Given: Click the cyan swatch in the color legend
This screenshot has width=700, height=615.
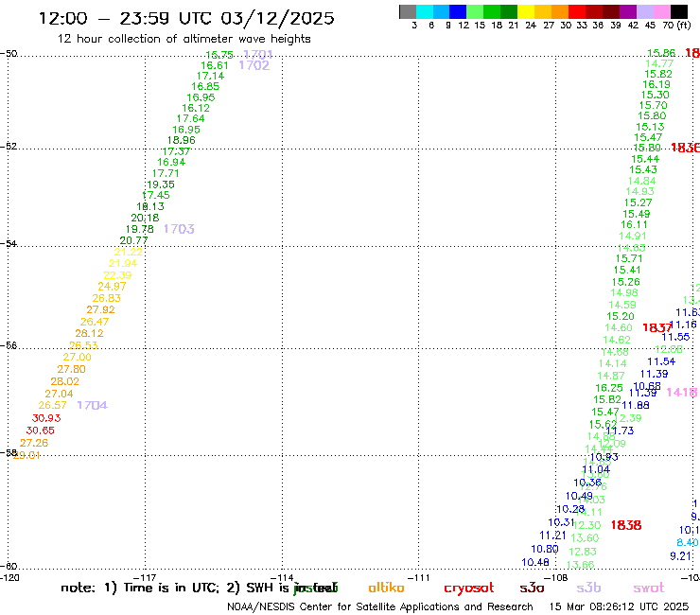Looking at the screenshot, I should click(x=425, y=11).
